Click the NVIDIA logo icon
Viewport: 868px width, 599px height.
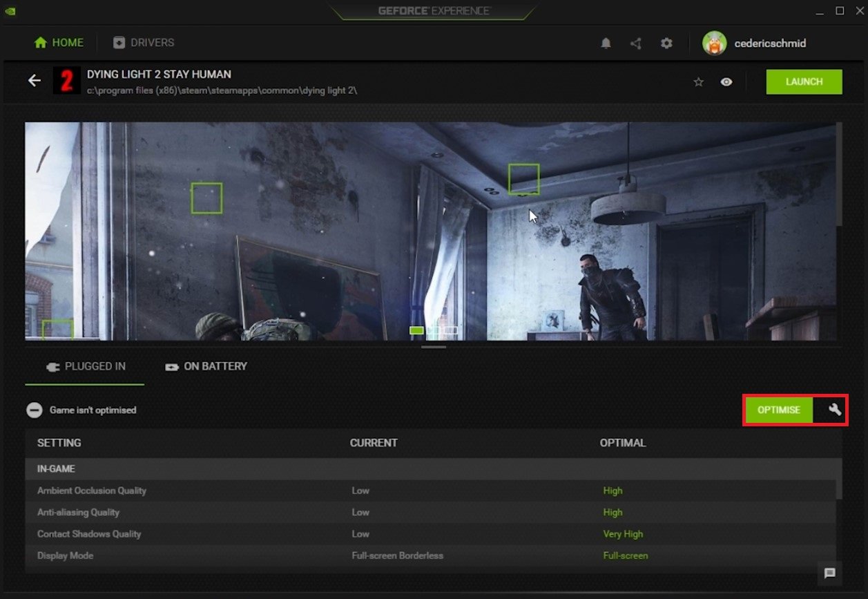[11, 10]
